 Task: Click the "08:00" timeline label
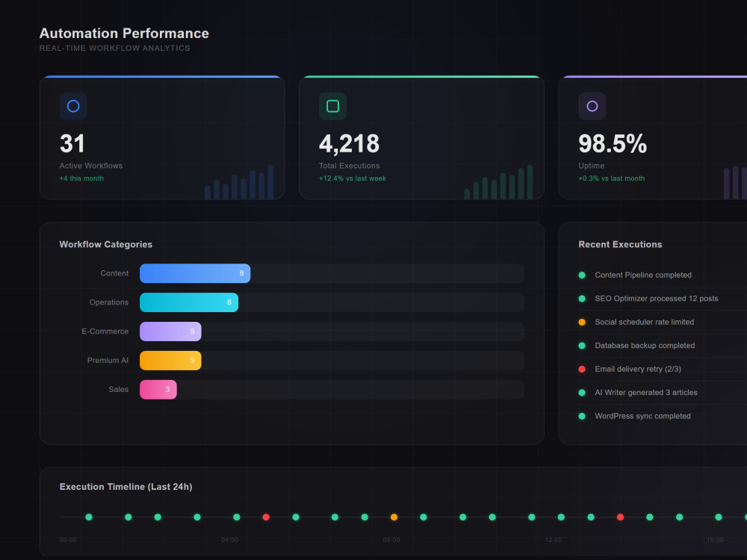coord(391,540)
